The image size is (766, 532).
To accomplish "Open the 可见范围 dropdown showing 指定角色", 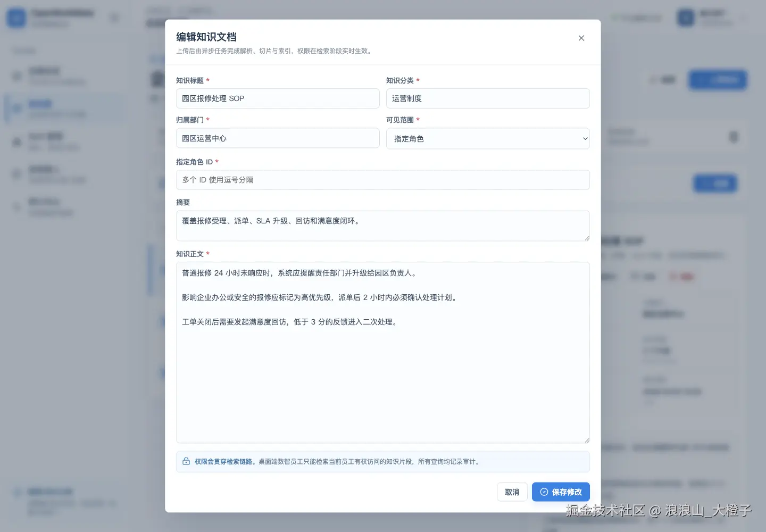I will coord(488,139).
